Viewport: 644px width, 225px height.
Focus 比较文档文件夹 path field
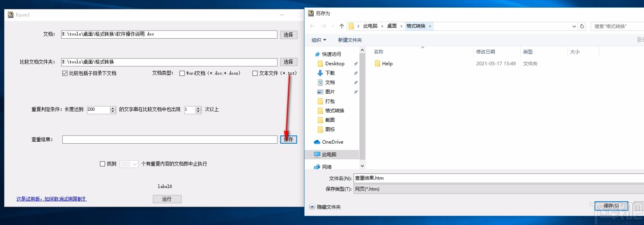click(169, 62)
